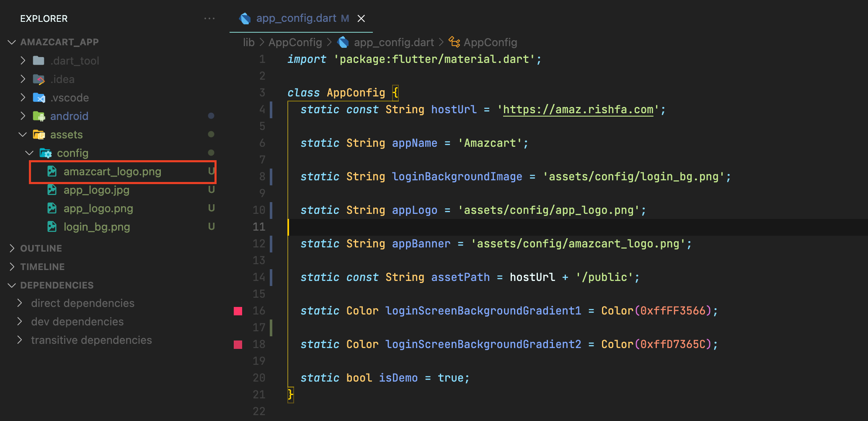Click the class symbol icon in breadcrumb
Viewport: 868px width, 421px height.
(x=455, y=42)
